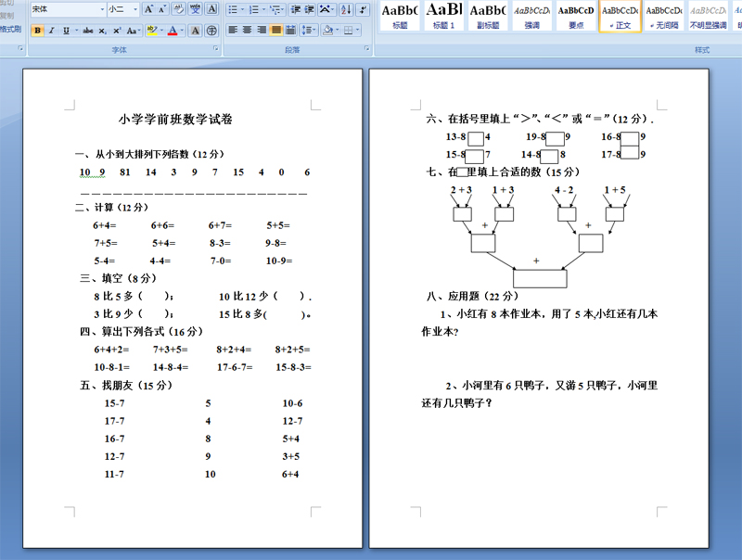This screenshot has width=742, height=560.
Task: Apply the 无间隔 style
Action: (x=664, y=16)
